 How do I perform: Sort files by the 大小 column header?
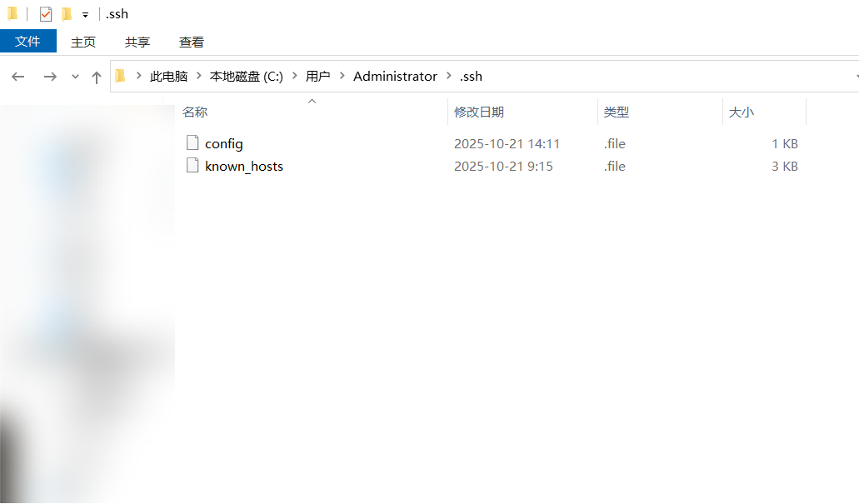coord(741,112)
